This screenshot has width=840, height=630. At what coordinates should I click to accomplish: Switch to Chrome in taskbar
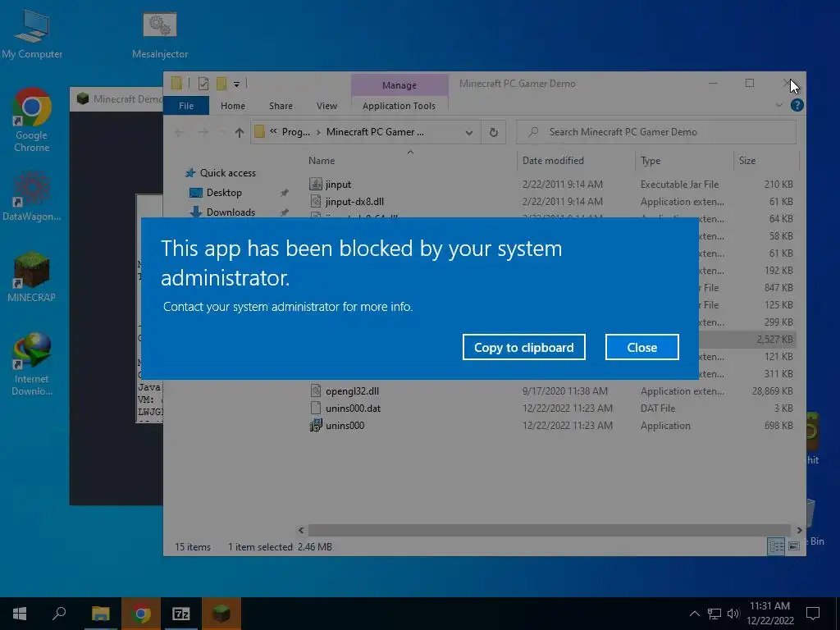tap(140, 614)
